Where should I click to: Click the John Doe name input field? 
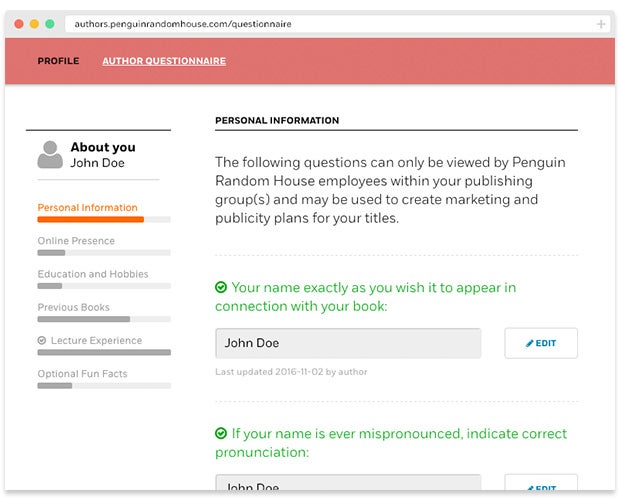point(348,343)
